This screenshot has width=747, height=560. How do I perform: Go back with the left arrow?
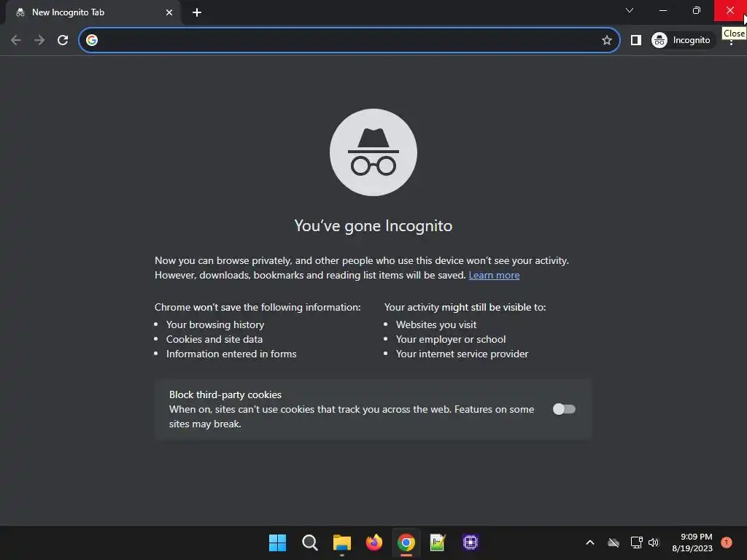coord(16,40)
